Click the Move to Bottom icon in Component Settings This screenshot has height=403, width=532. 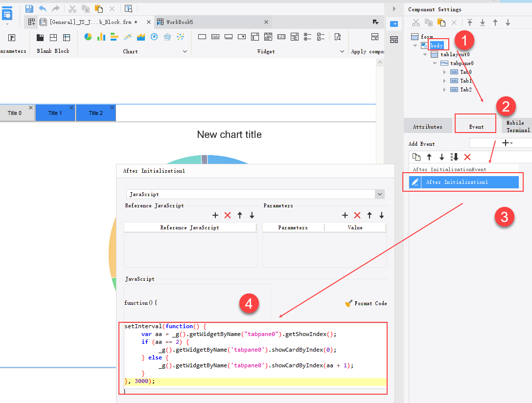click(483, 22)
